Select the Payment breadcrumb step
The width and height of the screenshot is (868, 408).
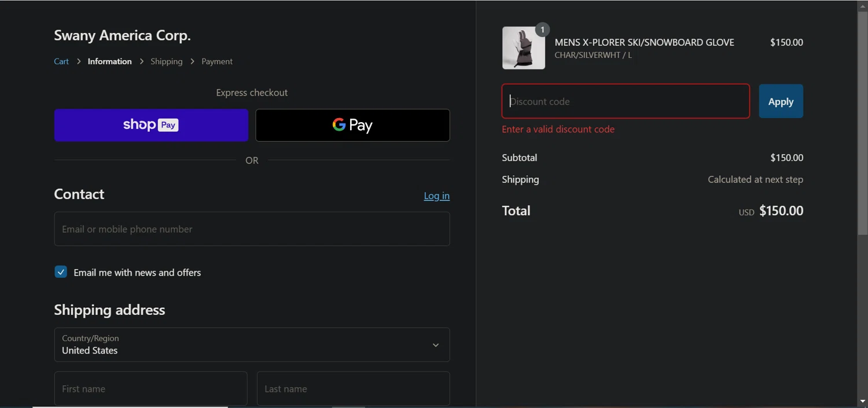point(217,61)
